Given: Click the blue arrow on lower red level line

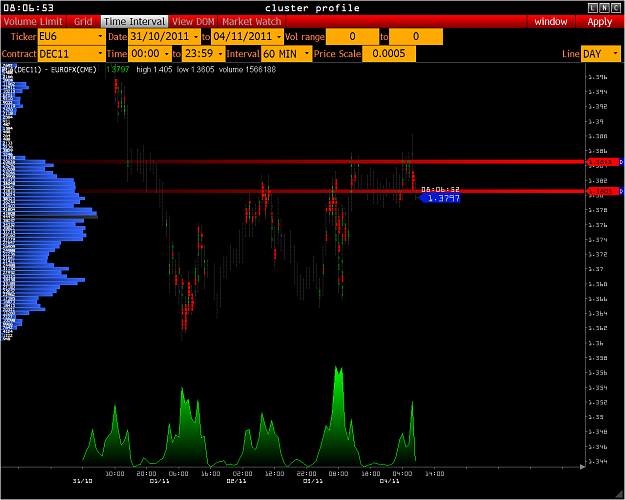Looking at the screenshot, I should click(621, 191).
